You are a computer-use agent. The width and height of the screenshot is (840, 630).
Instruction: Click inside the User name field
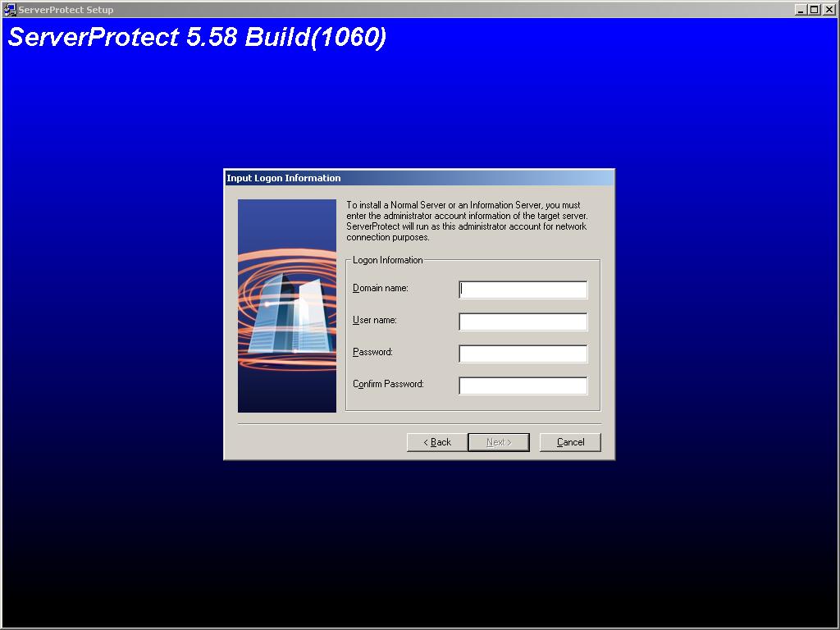523,321
